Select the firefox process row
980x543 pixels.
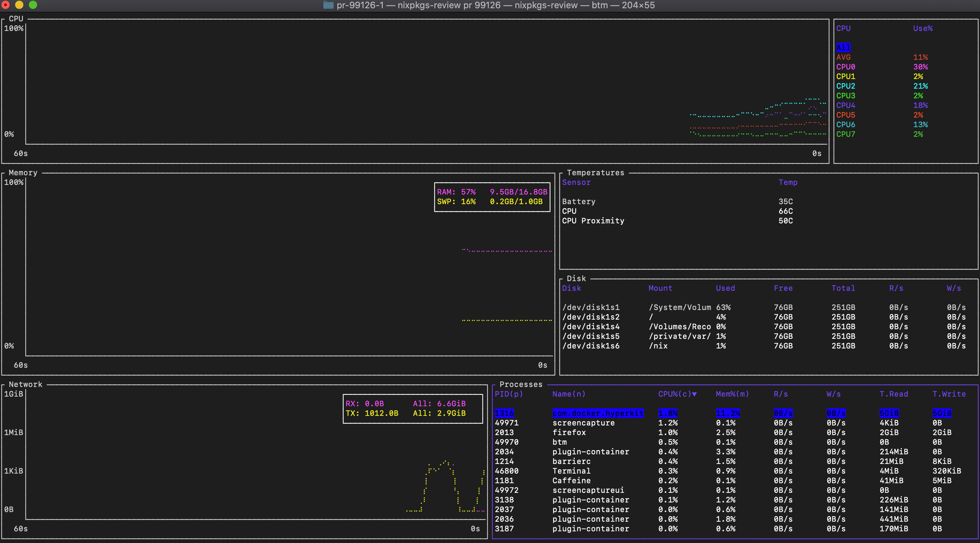[569, 433]
